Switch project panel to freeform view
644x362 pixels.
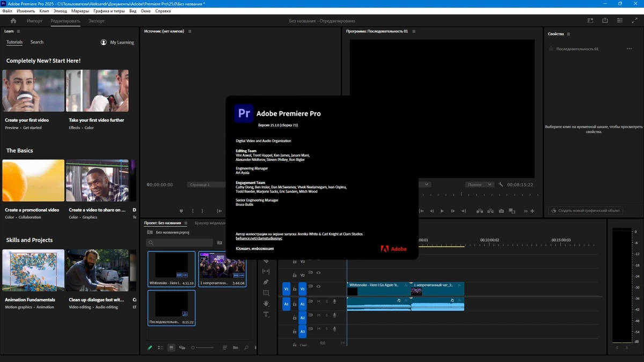point(182,348)
